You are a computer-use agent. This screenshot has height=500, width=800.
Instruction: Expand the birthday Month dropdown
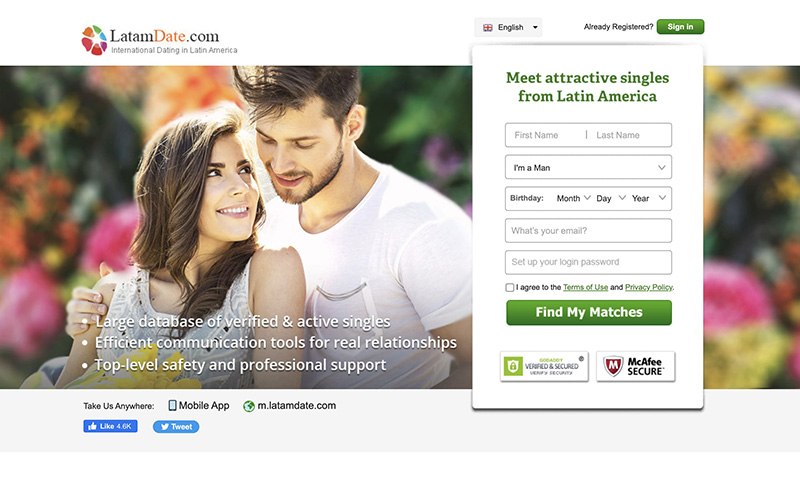point(573,198)
